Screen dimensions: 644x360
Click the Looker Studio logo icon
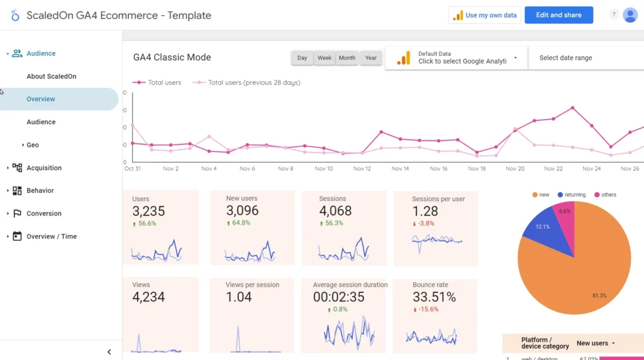pos(15,16)
